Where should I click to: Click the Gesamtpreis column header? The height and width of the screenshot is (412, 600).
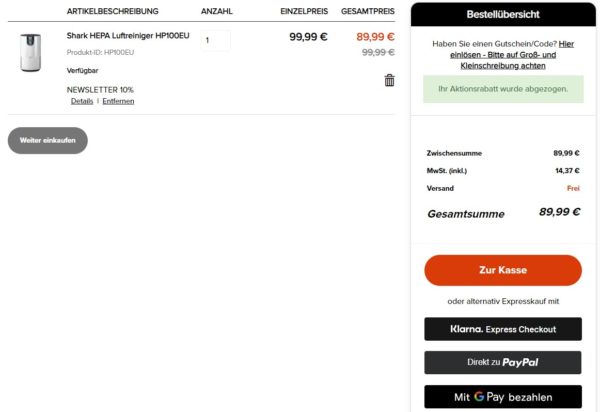[367, 11]
